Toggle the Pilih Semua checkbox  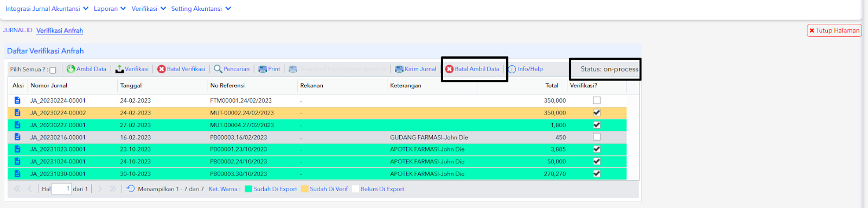(x=53, y=70)
